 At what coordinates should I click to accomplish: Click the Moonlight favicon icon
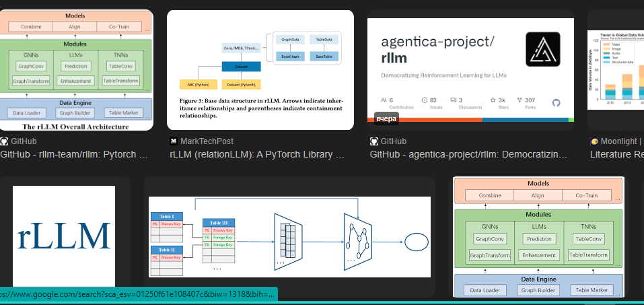(x=594, y=141)
